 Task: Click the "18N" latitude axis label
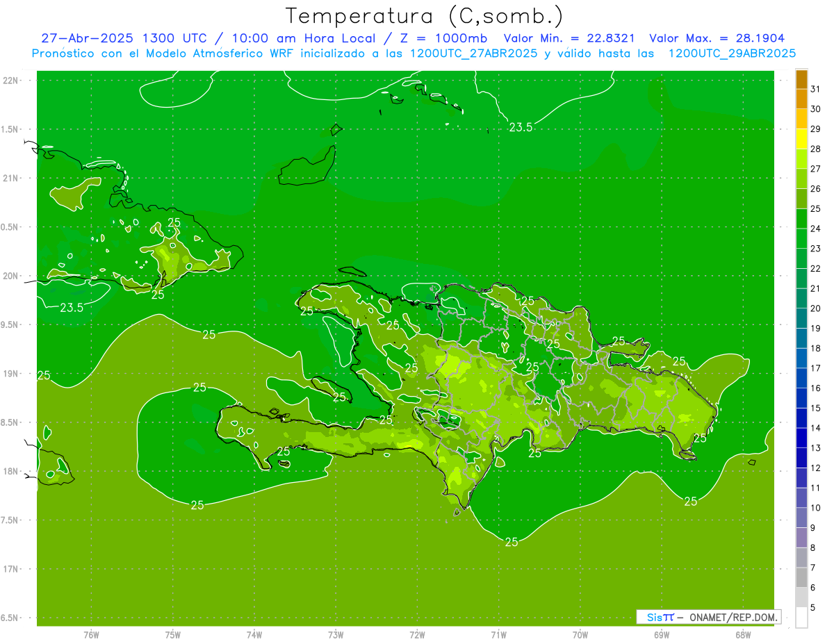(10, 471)
